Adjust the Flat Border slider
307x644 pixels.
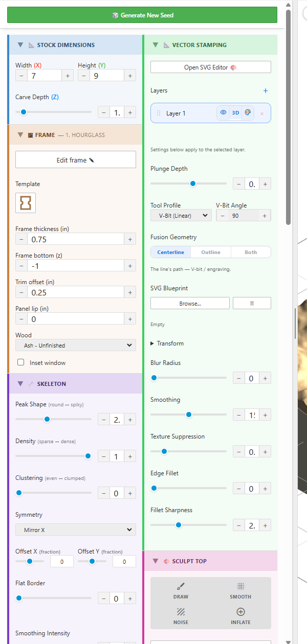(53, 598)
